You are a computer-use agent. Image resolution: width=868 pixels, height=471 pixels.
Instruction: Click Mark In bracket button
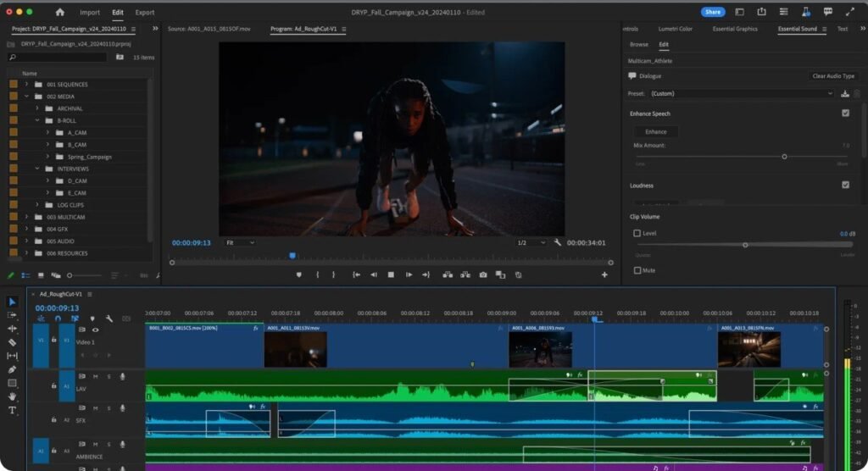coord(317,274)
